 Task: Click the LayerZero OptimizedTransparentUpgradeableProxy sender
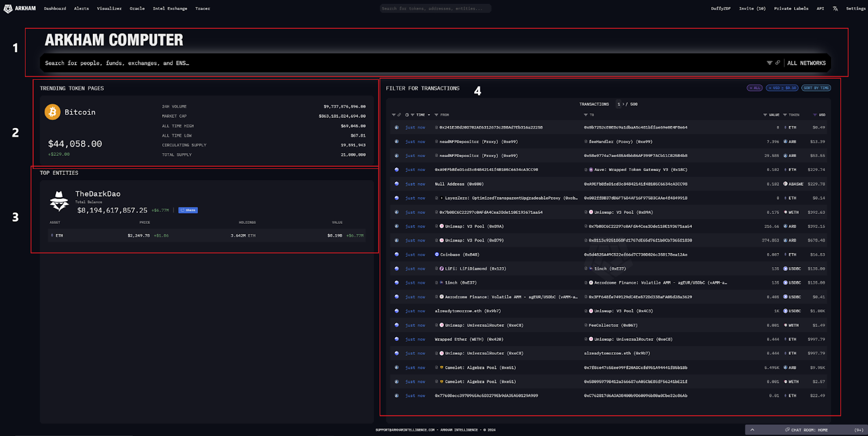[511, 198]
